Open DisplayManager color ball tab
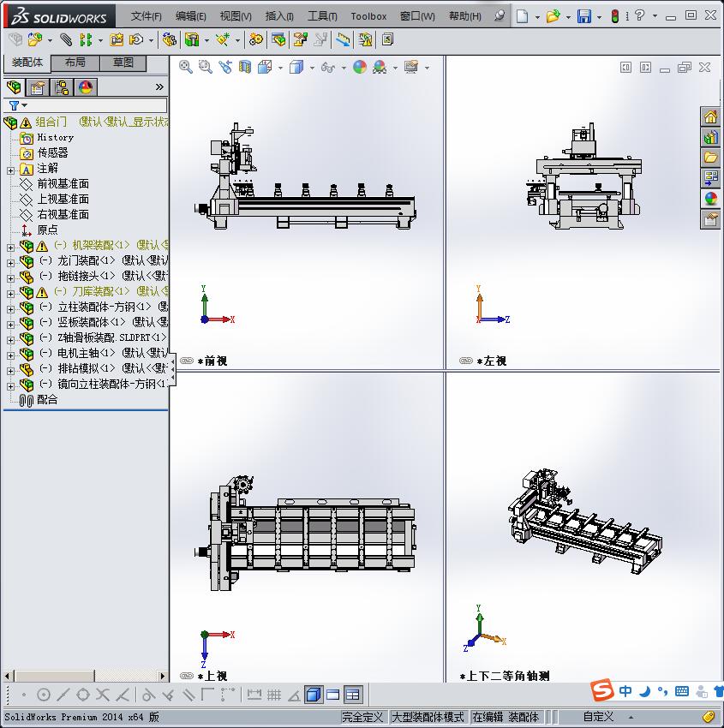 tap(86, 87)
